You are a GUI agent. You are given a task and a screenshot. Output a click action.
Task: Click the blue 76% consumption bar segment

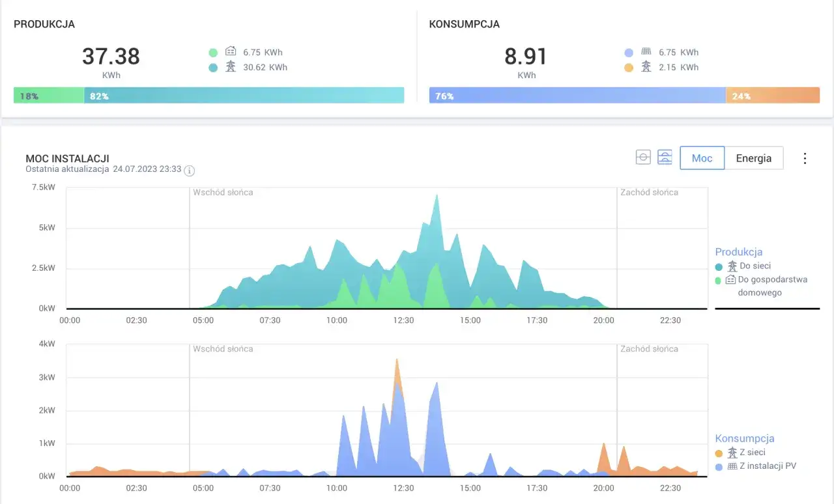point(577,96)
